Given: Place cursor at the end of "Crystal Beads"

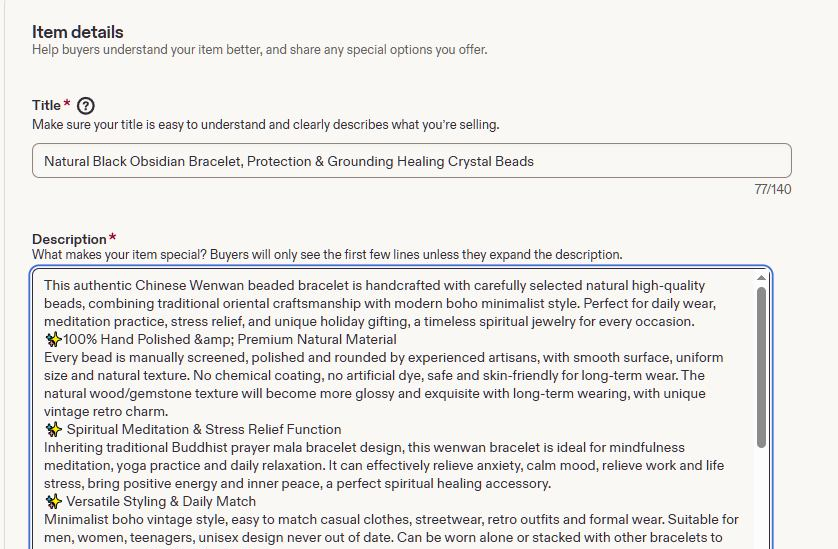Looking at the screenshot, I should 534,161.
